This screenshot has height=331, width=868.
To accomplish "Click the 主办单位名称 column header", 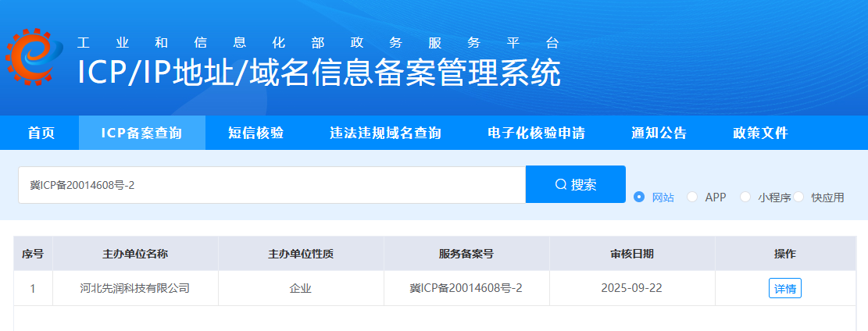I will (x=135, y=254).
